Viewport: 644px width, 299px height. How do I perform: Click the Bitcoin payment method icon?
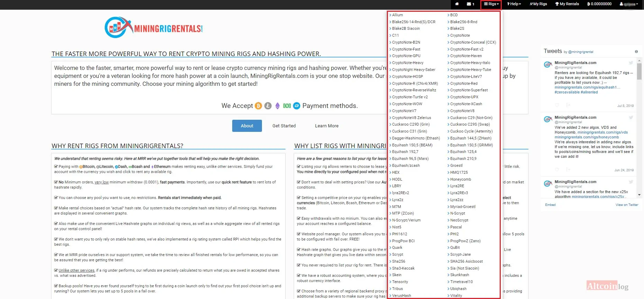[x=258, y=106]
